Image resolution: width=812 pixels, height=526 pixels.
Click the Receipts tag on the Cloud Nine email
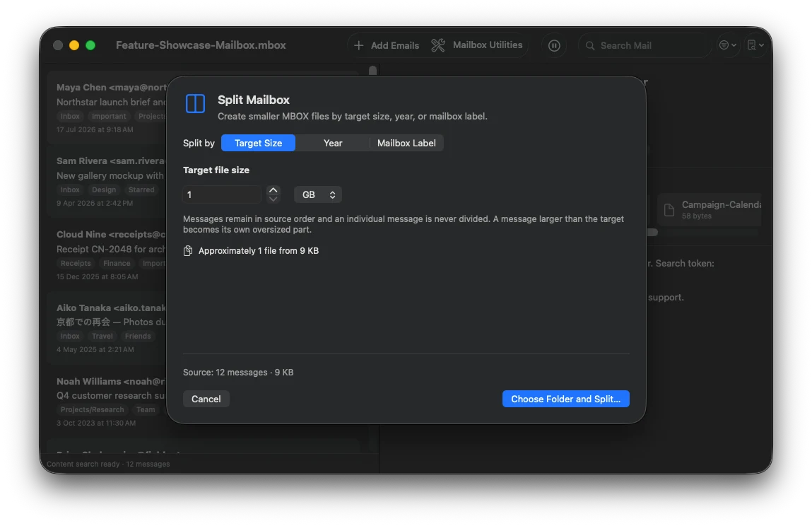pyautogui.click(x=76, y=263)
